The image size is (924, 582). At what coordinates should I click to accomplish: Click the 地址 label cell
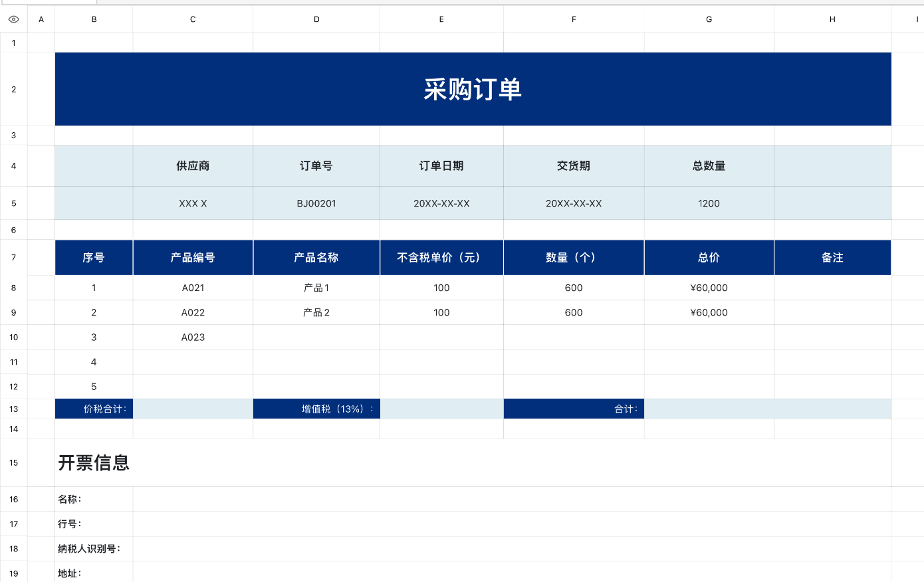point(94,573)
